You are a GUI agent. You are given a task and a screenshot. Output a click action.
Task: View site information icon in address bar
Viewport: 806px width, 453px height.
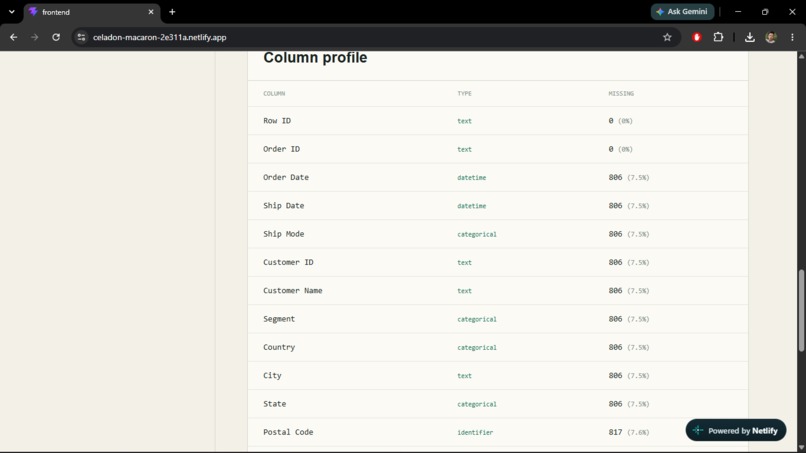(81, 37)
